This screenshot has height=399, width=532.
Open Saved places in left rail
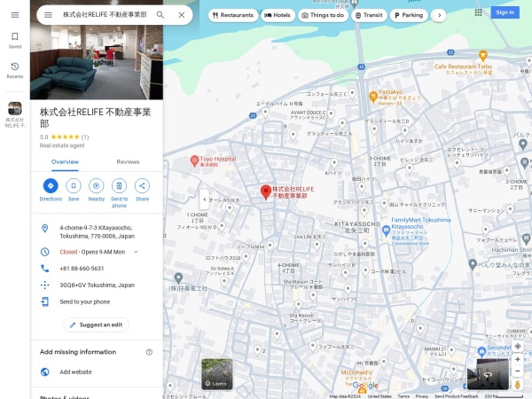15,40
